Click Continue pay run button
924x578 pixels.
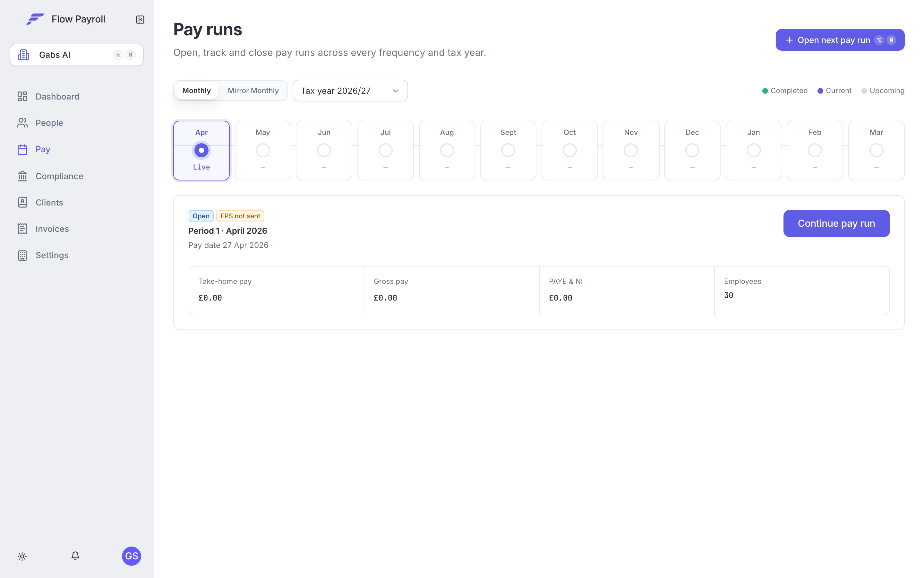(836, 223)
